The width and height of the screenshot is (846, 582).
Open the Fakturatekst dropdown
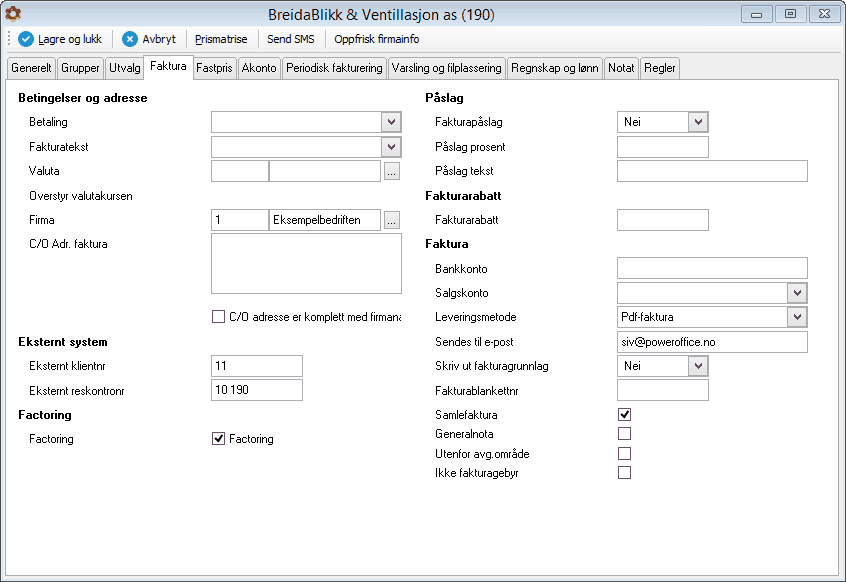[x=391, y=147]
